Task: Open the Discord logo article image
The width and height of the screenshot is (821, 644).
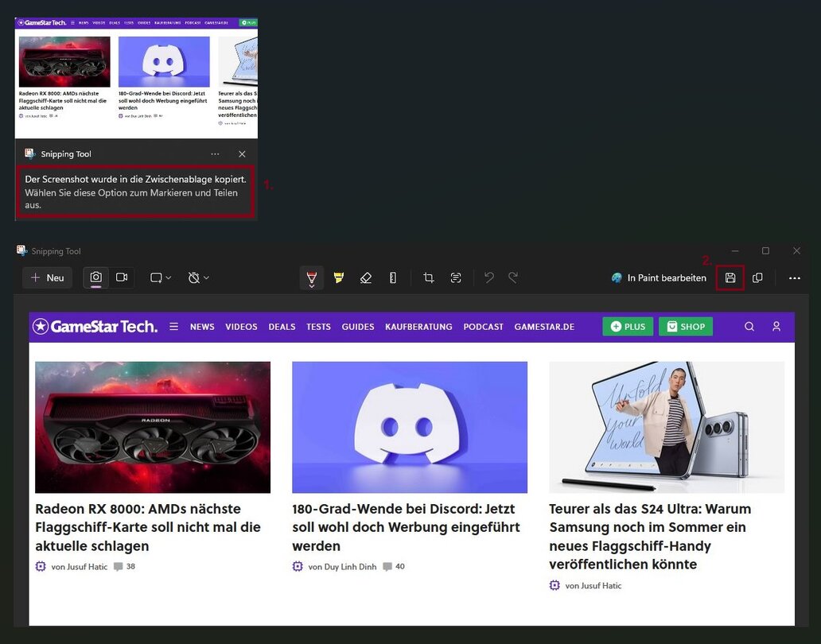Action: tap(410, 427)
